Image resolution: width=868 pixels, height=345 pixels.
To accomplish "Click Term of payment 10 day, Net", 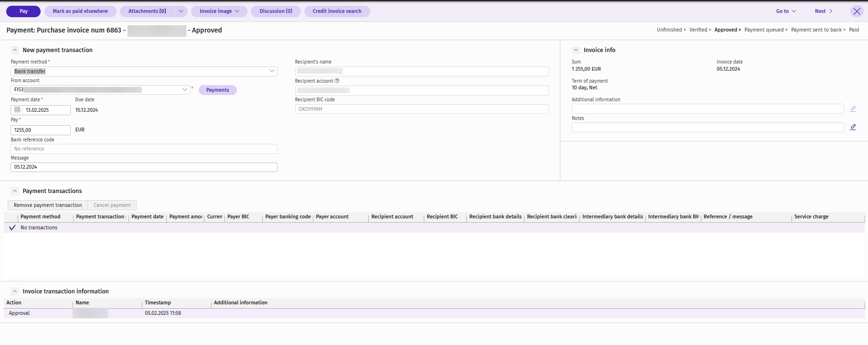I will click(x=584, y=87).
